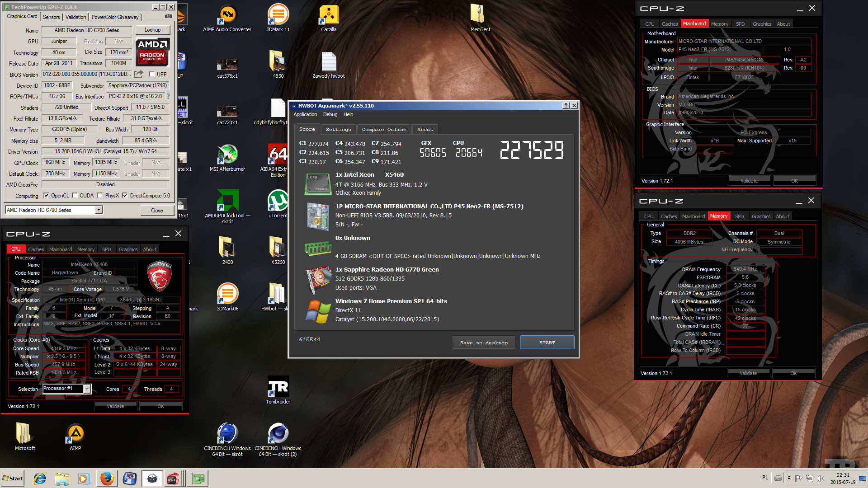Click the Aquamark title bar help button
Screen dimensions: 868x488
566,105
